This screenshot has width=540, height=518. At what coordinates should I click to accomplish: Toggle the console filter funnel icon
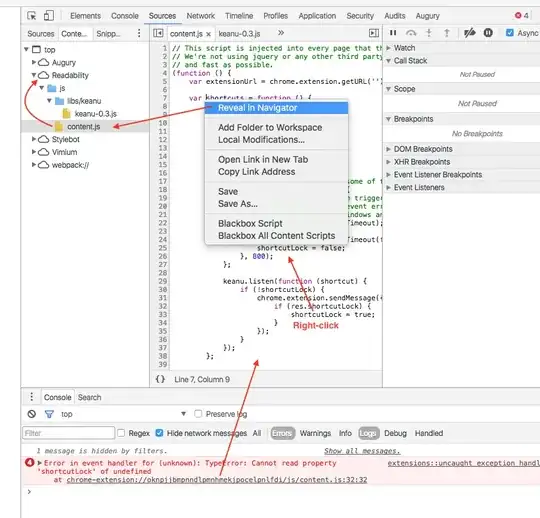point(49,414)
